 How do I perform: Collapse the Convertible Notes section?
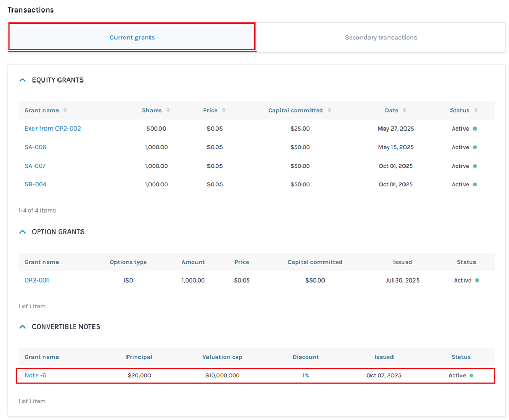pos(22,327)
